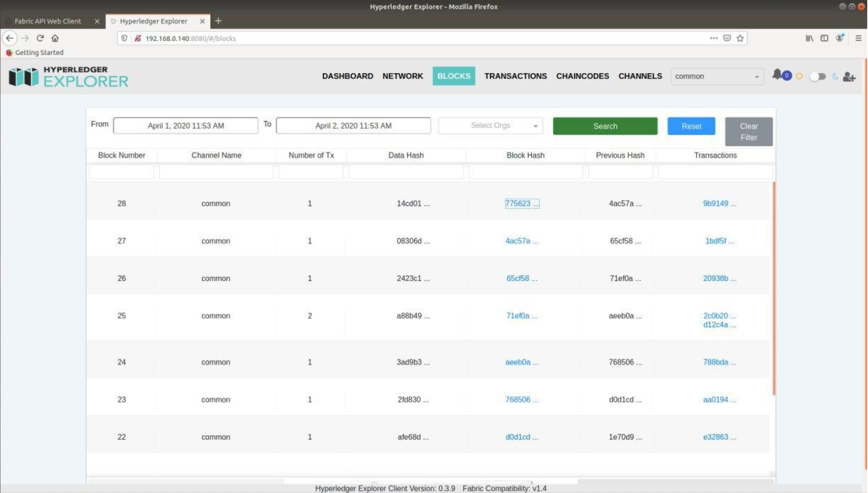Screen dimensions: 868x493
Task: Open the Firefox hamburger menu
Action: tap(858, 38)
